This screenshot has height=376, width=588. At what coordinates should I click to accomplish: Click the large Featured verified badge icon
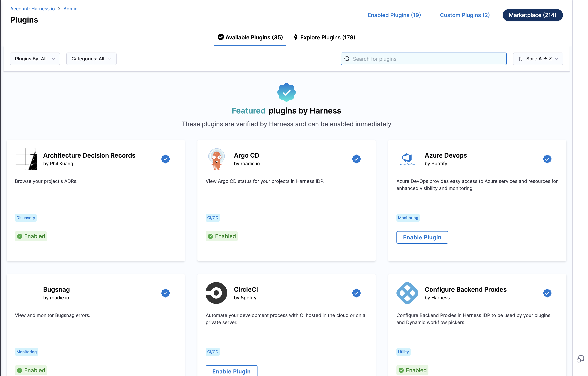click(286, 92)
